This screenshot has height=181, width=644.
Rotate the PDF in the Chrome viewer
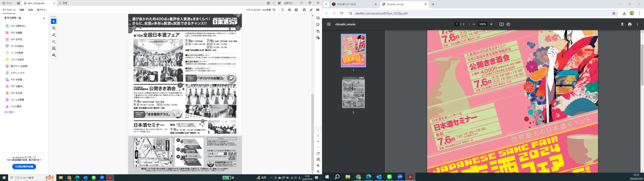click(x=508, y=24)
